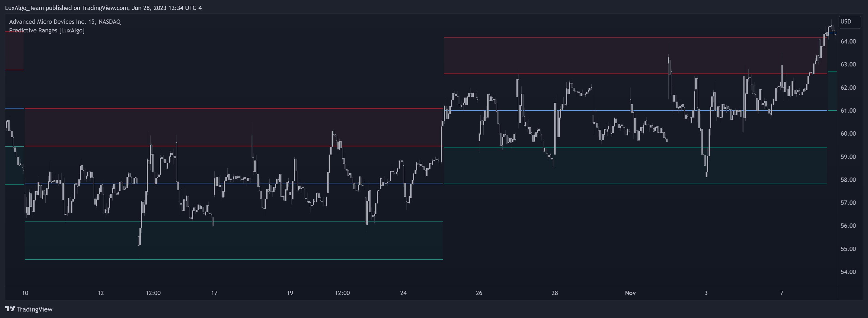Click the NASDAQ exchange label in chart legend

coord(111,21)
